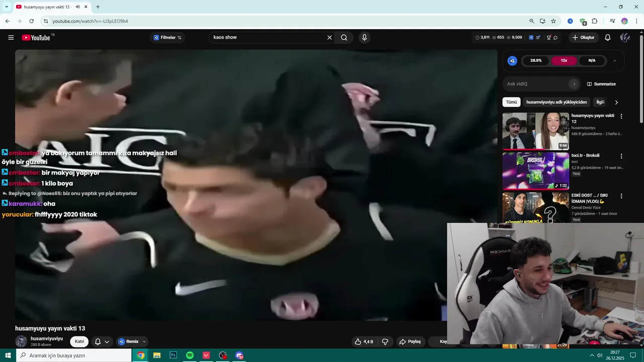The height and width of the screenshot is (362, 644).
Task: Open Chrome three-dot menu
Action: tap(637, 21)
